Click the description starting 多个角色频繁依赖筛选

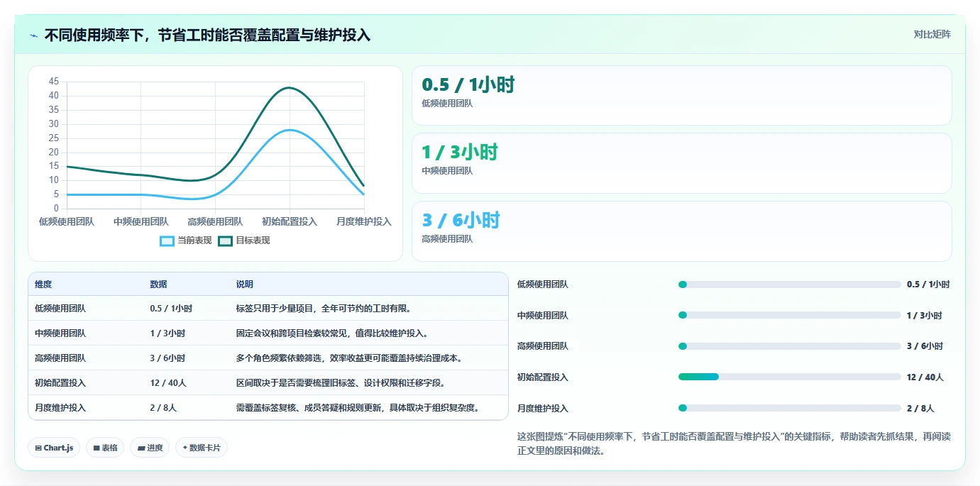[349, 358]
